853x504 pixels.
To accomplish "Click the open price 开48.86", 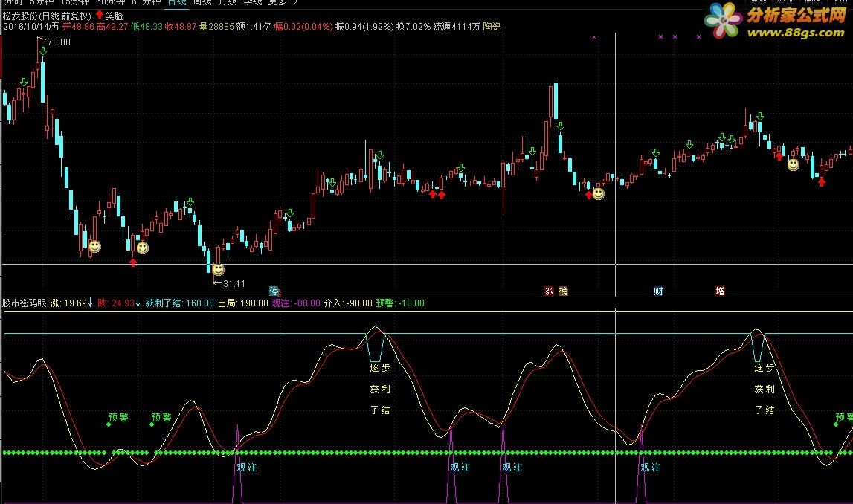I will (x=78, y=26).
